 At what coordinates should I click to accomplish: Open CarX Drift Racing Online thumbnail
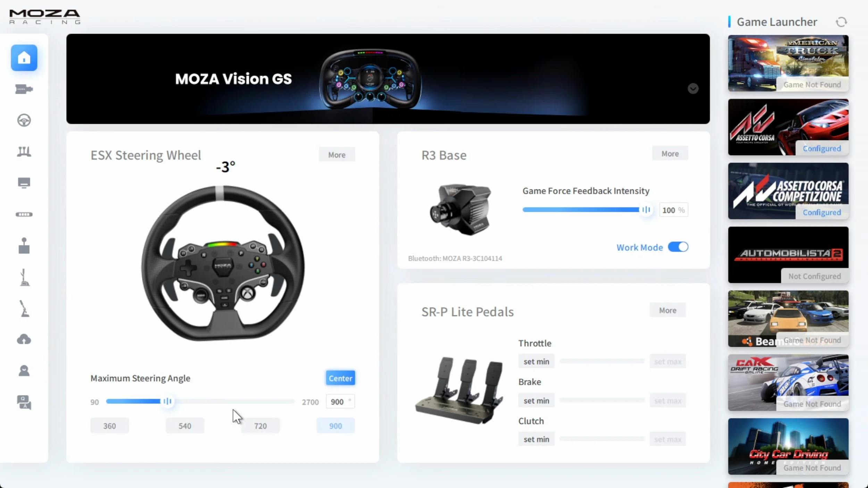point(788,382)
